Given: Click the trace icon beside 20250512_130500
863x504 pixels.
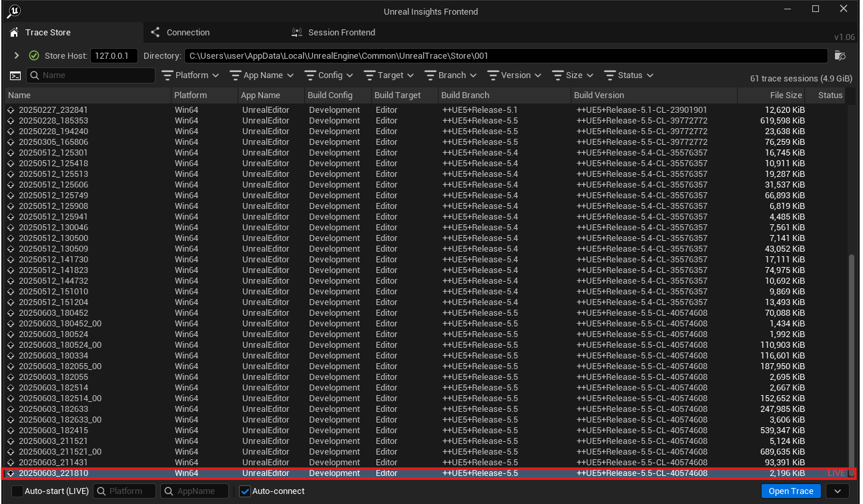Looking at the screenshot, I should coord(11,238).
